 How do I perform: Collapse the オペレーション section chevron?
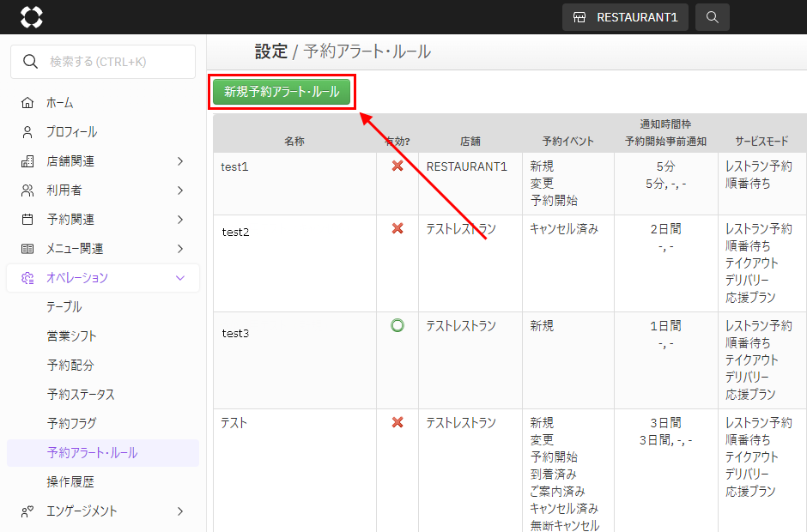tap(180, 278)
